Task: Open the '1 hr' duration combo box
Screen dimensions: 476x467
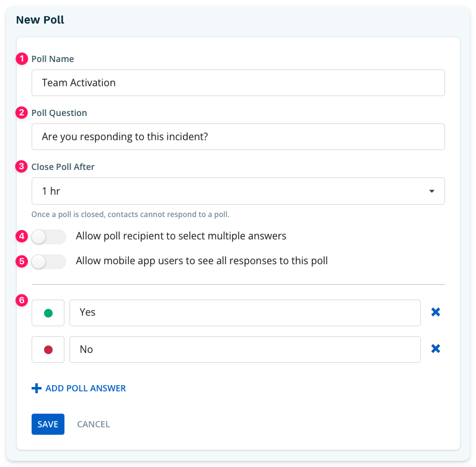Action: (238, 191)
